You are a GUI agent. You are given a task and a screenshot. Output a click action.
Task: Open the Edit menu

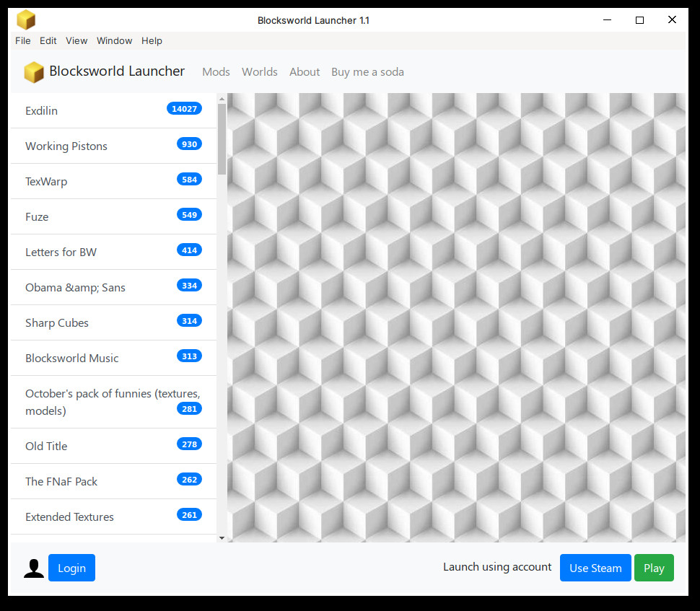tap(48, 41)
